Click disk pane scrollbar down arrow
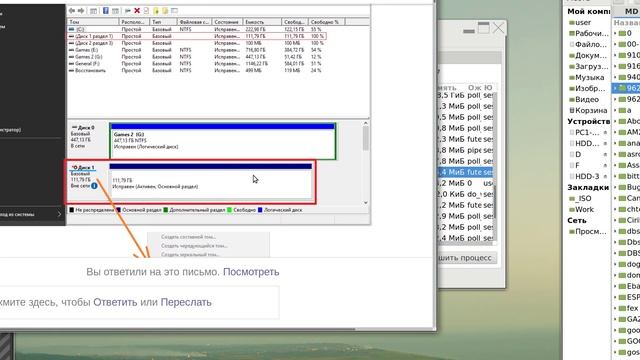Image resolution: width=640 pixels, height=360 pixels. tap(366, 202)
